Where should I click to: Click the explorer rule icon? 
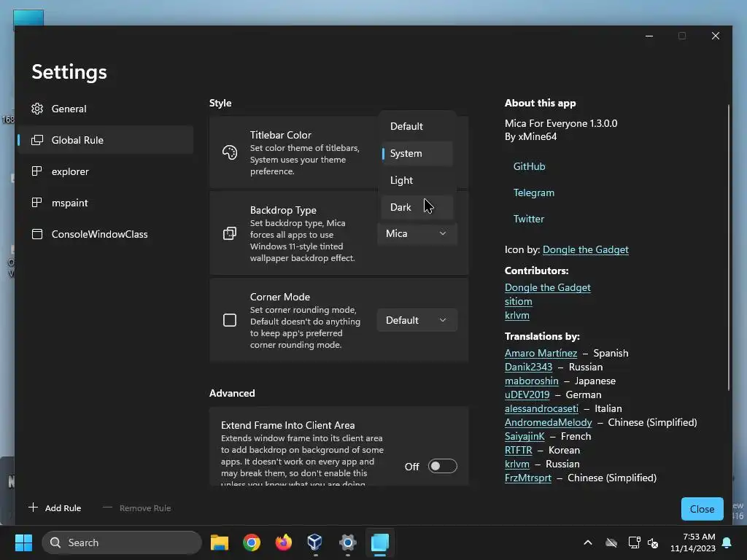pyautogui.click(x=37, y=171)
